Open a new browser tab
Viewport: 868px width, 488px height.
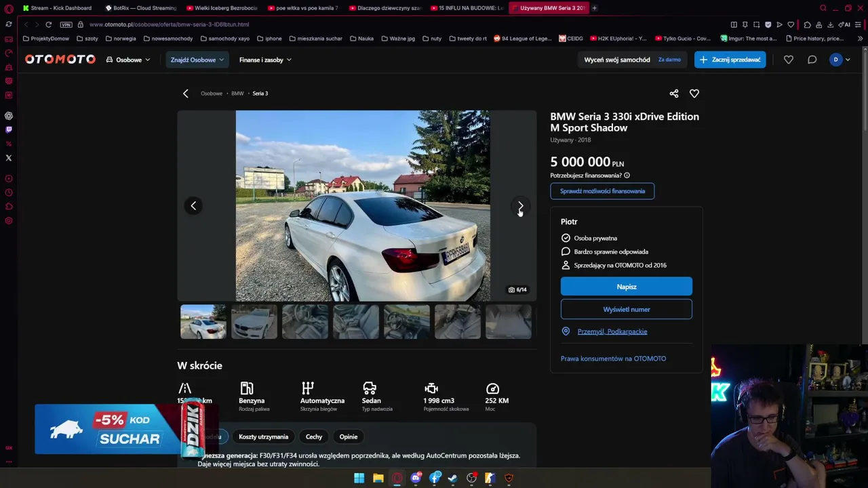click(x=595, y=8)
